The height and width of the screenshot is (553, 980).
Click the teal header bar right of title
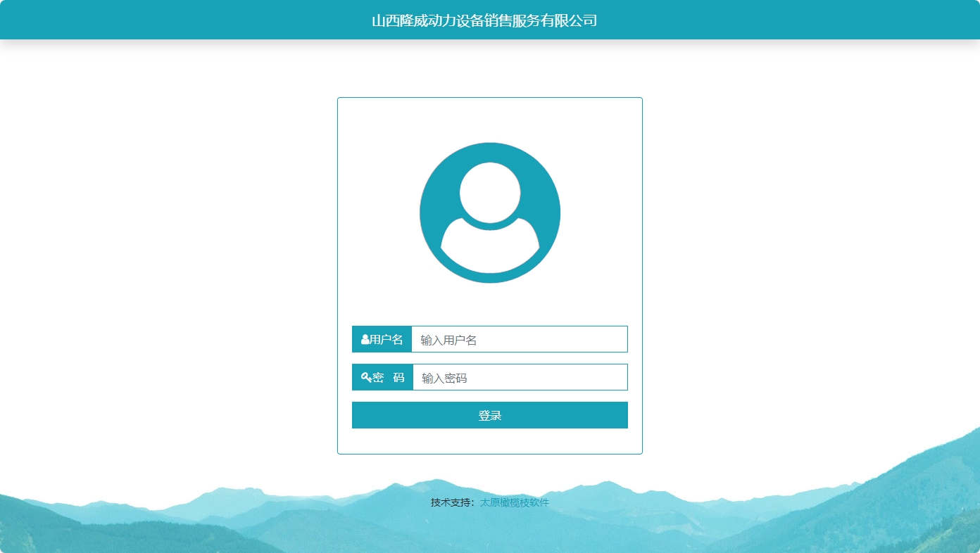click(x=789, y=20)
